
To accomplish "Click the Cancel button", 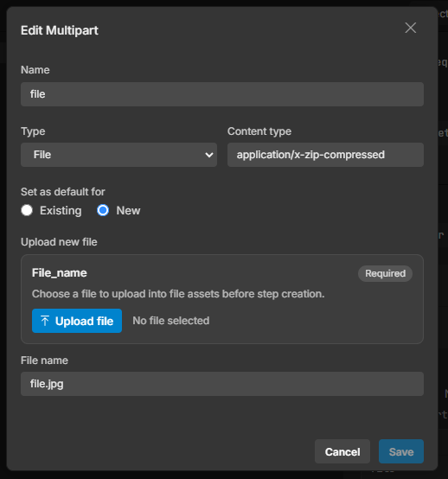I will click(x=342, y=451).
